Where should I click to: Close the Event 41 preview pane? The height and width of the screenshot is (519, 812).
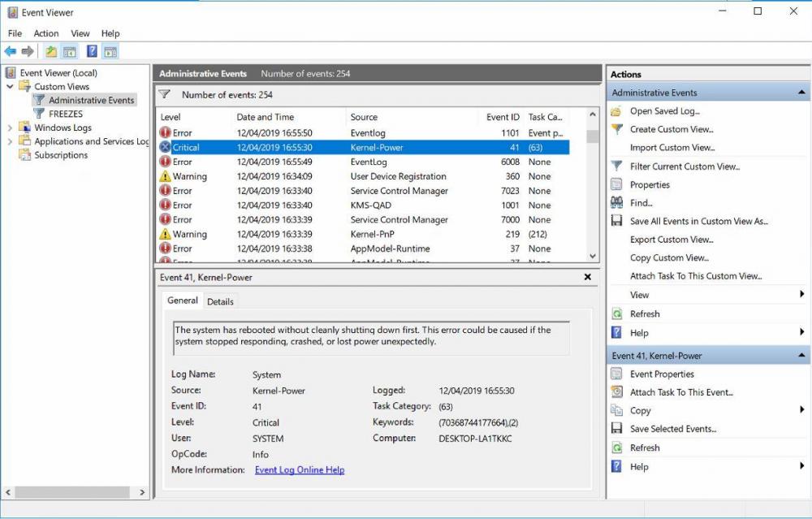pos(588,277)
